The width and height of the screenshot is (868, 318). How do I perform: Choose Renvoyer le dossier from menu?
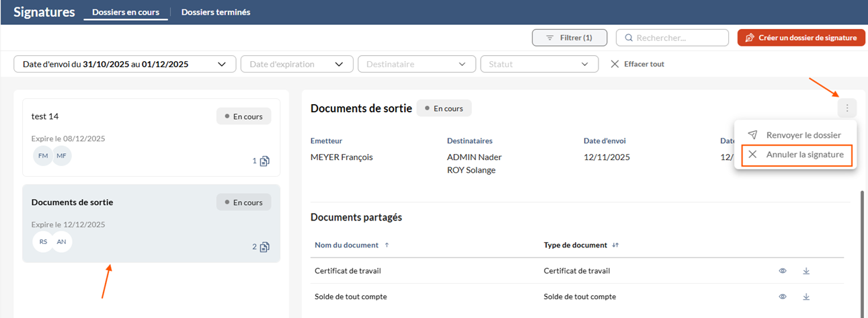pyautogui.click(x=795, y=134)
